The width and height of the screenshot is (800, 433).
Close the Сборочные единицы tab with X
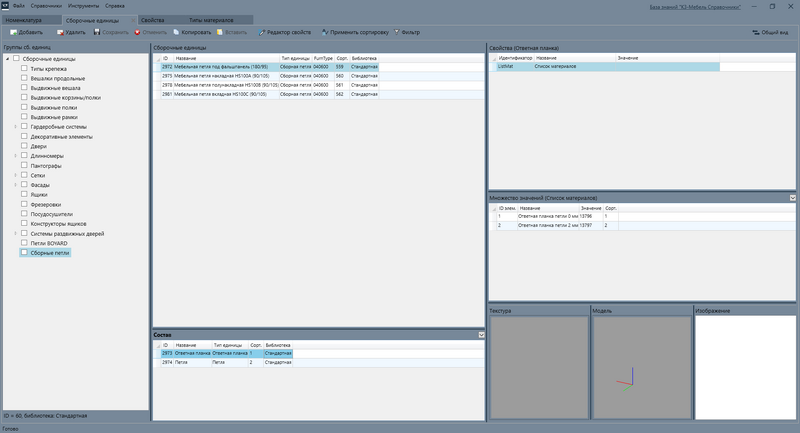point(134,20)
